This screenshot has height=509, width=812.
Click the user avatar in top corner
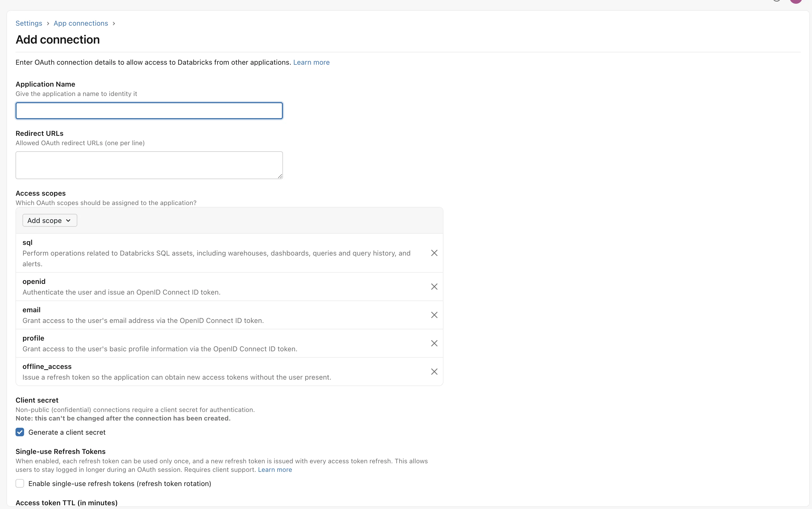click(x=796, y=1)
